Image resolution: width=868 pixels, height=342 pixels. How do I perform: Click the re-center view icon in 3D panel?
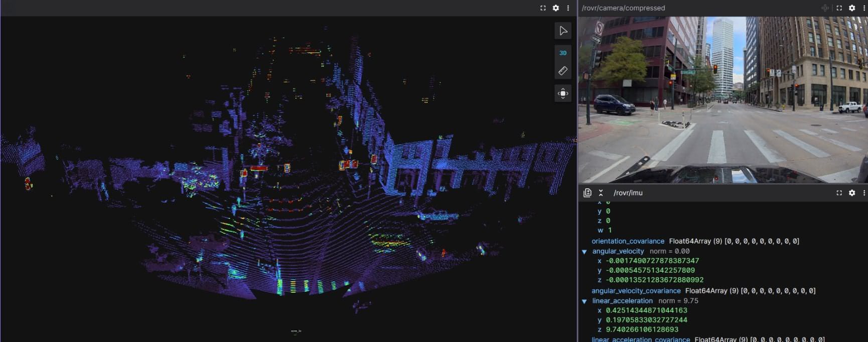(x=563, y=93)
